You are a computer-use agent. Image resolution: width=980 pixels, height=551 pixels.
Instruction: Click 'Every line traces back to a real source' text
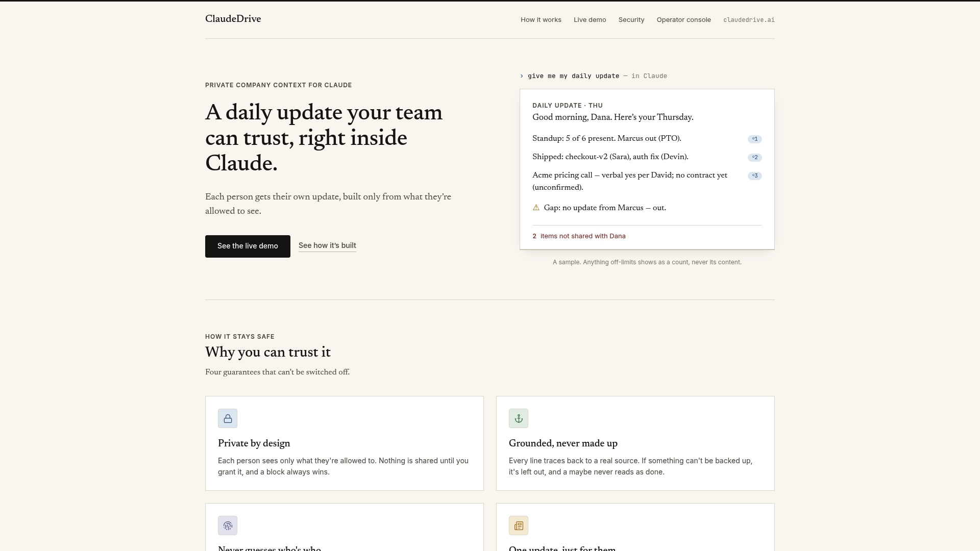pyautogui.click(x=630, y=466)
